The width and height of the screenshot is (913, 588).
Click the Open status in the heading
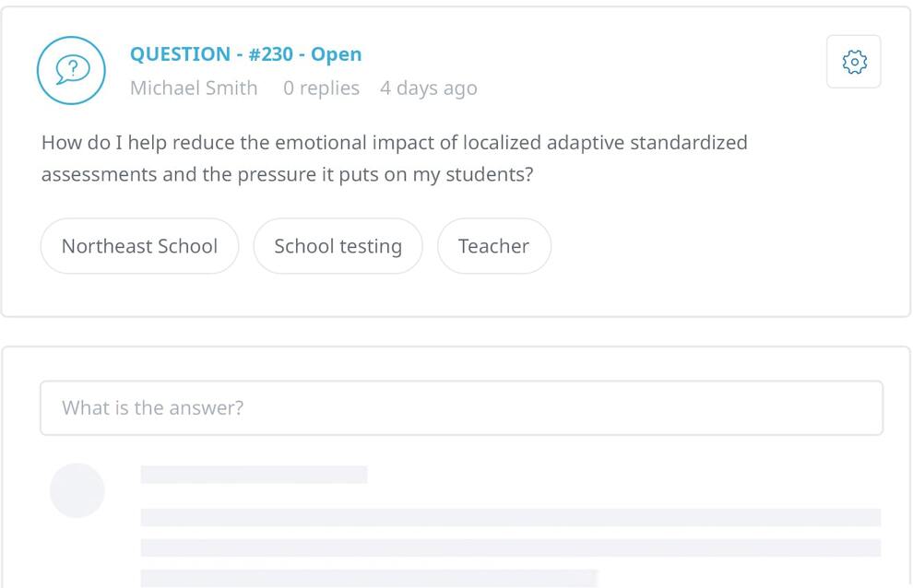336,54
